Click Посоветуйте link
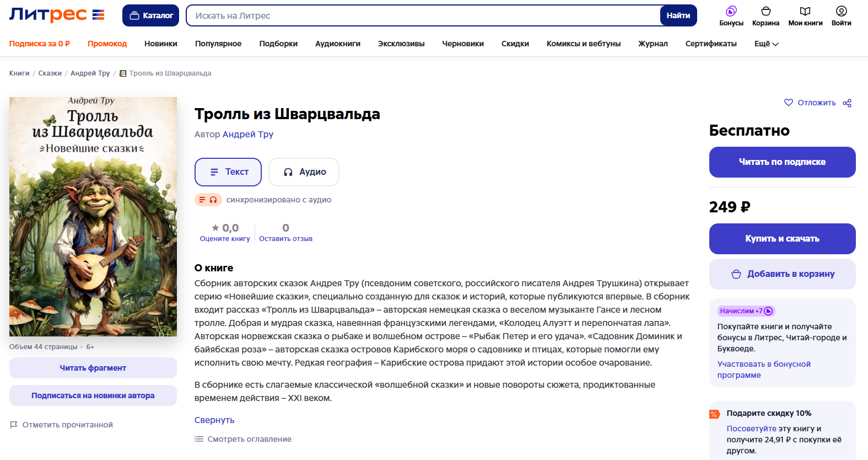 (751, 429)
